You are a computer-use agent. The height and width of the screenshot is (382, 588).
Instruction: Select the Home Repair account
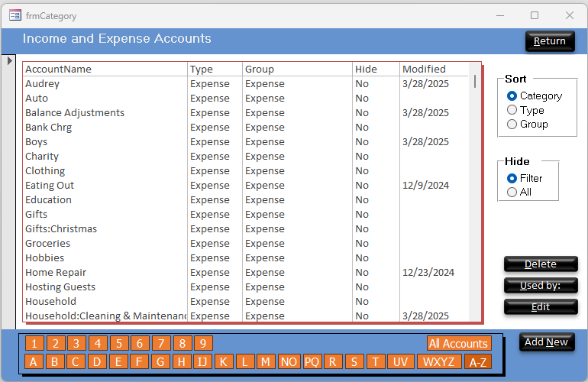click(246, 273)
